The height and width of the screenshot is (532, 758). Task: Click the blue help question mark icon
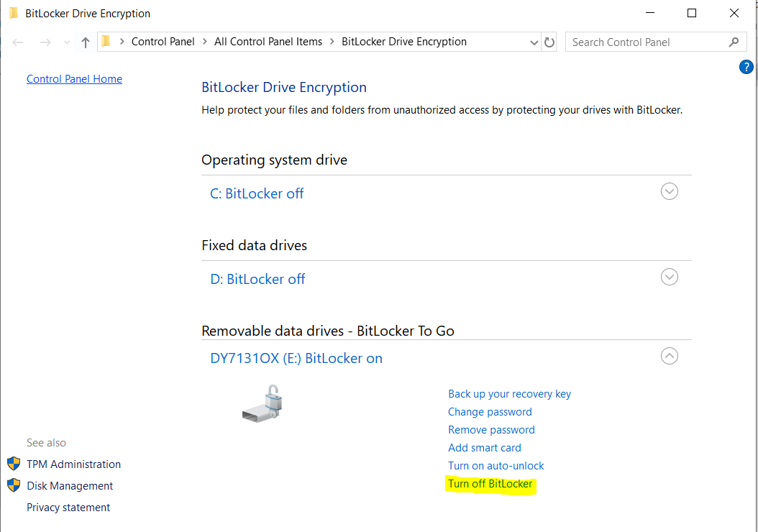click(746, 67)
